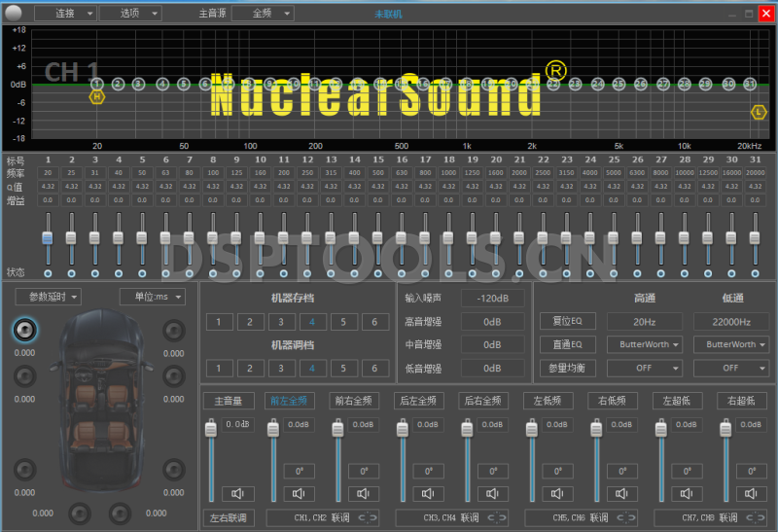
Task: Toggle the status indicator for EQ band 24
Action: (x=590, y=273)
